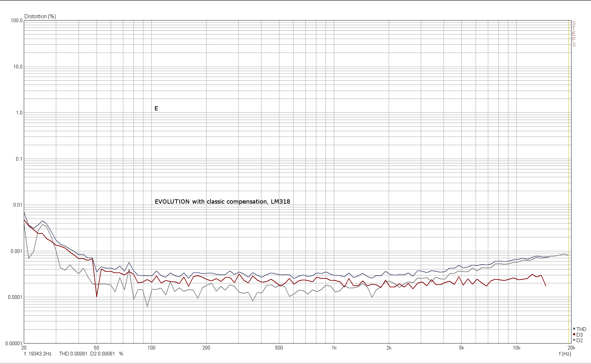Image resolution: width=591 pixels, height=364 pixels.
Task: Click the yellow frequency cursor line
Action: tap(569, 182)
